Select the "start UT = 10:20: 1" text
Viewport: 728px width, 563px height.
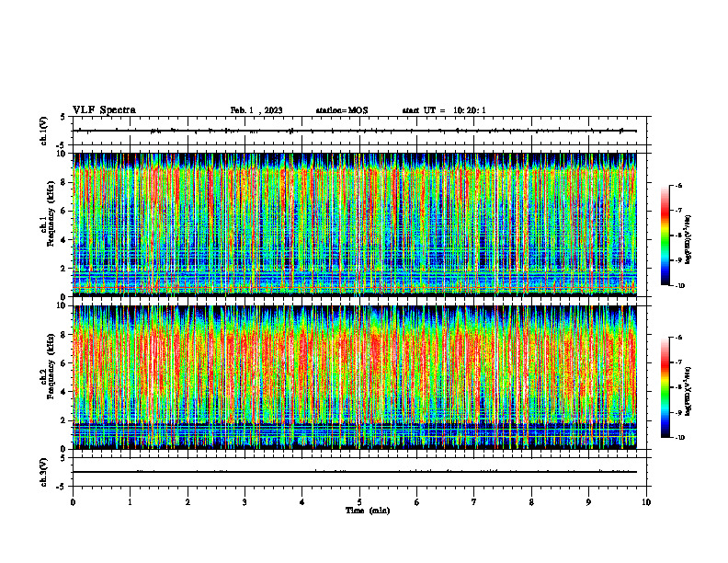[x=444, y=110]
